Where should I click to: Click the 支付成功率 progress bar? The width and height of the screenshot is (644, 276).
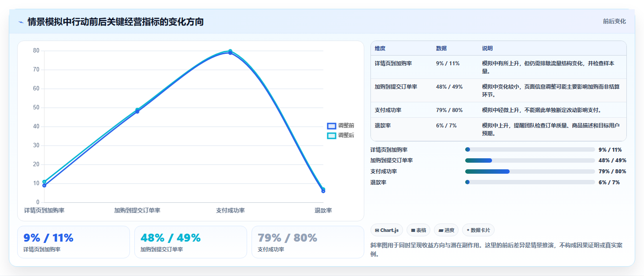[530, 171]
